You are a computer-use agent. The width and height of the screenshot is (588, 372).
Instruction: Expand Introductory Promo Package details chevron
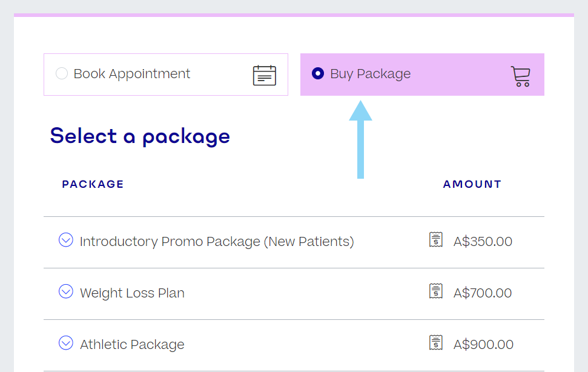click(x=65, y=241)
